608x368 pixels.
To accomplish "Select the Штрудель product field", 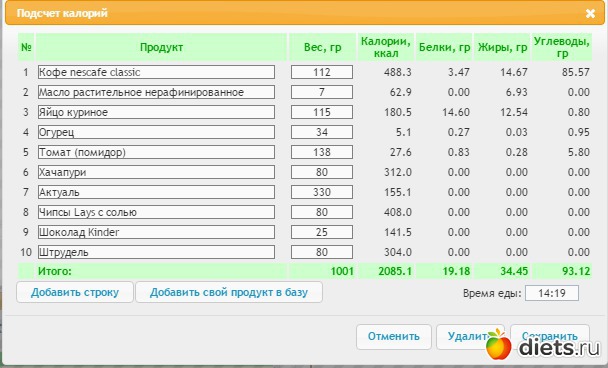I will tap(156, 252).
